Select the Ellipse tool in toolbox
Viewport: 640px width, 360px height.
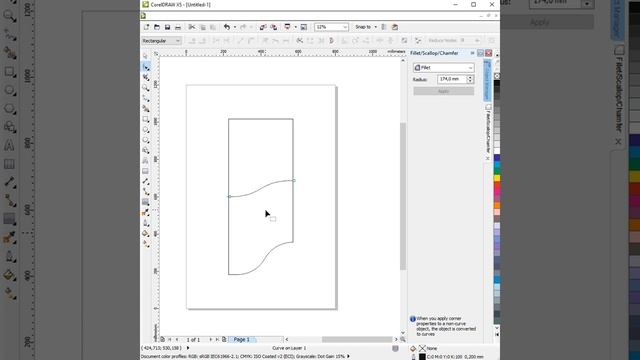tap(146, 129)
